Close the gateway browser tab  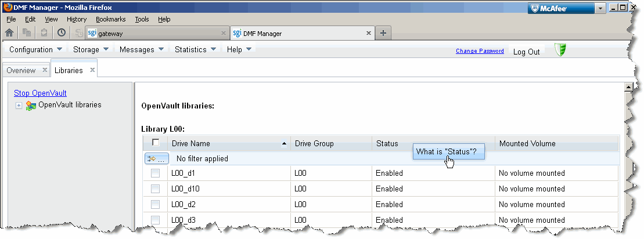(224, 33)
